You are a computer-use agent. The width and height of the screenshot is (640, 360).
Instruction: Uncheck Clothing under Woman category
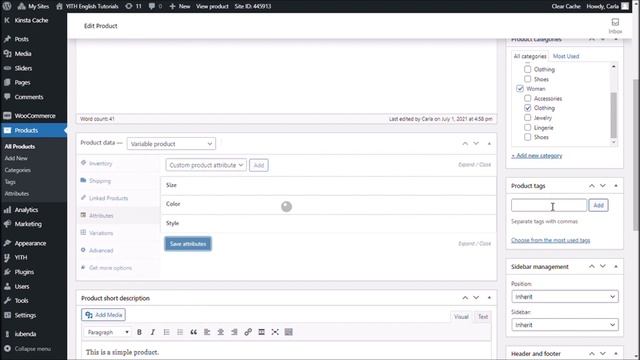(x=527, y=108)
